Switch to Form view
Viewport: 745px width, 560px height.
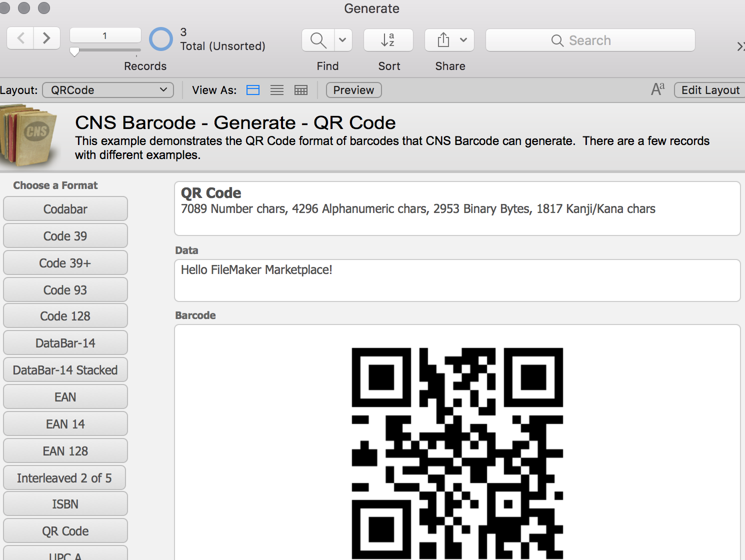[x=253, y=90]
